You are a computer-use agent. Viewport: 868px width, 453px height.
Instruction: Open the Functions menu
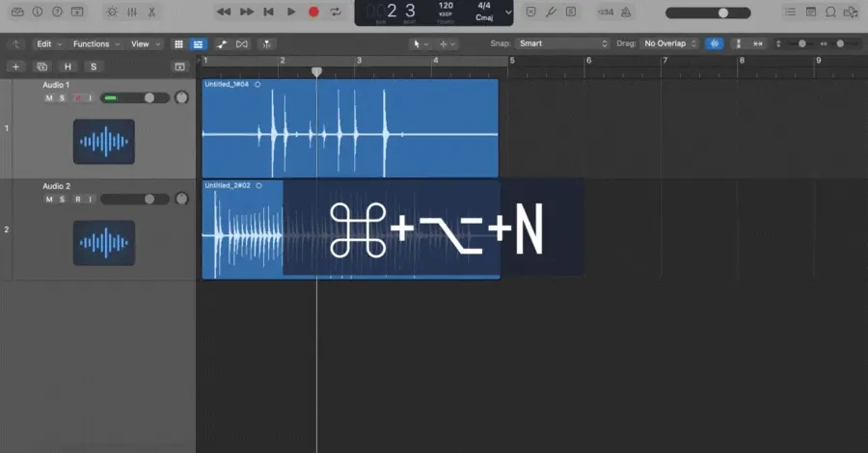(96, 44)
